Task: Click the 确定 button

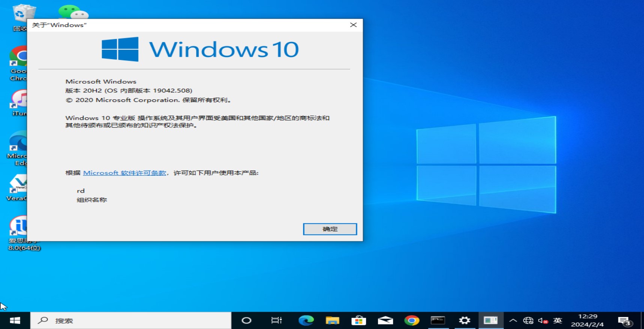Action: pos(330,229)
